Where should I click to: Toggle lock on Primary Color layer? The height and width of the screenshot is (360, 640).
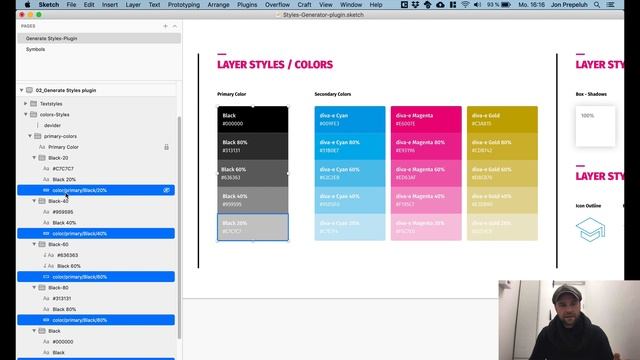167,147
